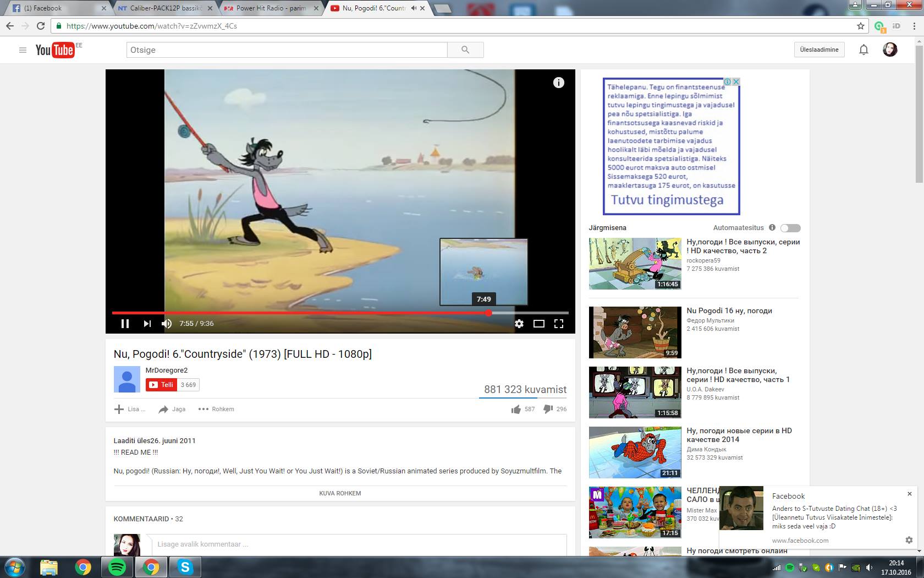This screenshot has width=924, height=578.
Task: Click page vertical scrollbar
Action: (919, 114)
